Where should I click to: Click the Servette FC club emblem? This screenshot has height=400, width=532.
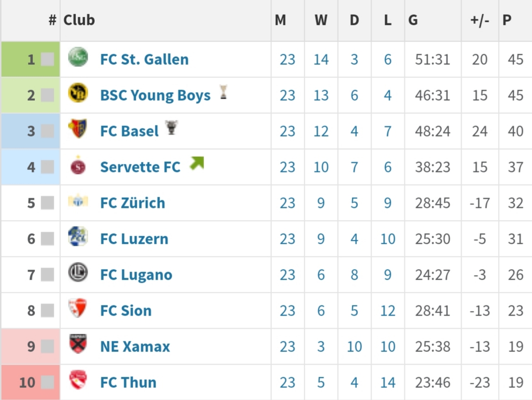78,165
